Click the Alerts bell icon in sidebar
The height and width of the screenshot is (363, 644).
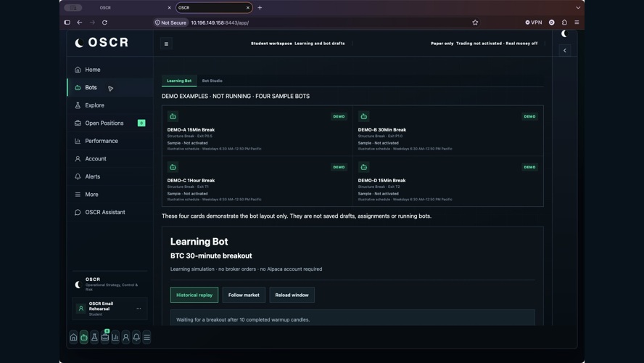point(78,176)
